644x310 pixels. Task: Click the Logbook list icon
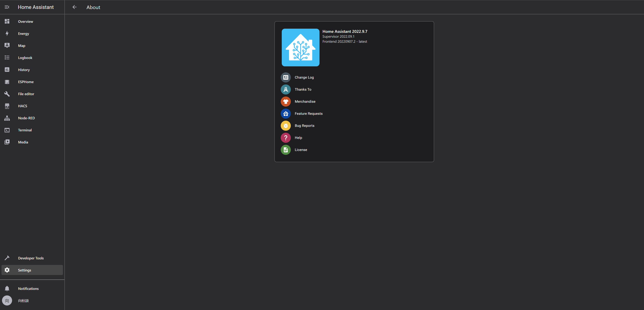[x=7, y=58]
